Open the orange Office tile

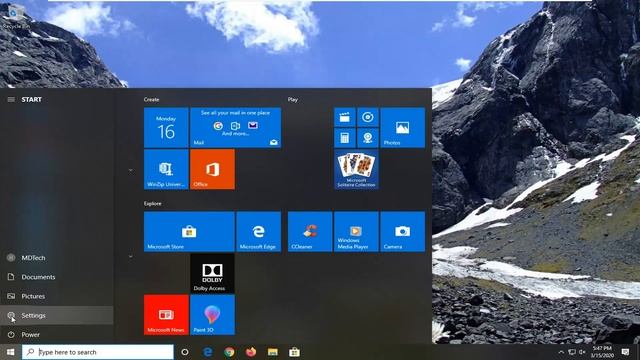[212, 169]
